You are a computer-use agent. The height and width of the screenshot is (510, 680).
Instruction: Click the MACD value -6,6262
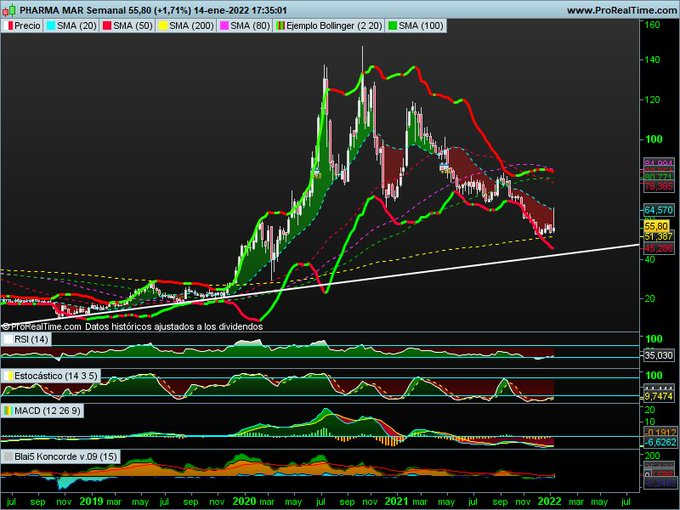[x=660, y=442]
